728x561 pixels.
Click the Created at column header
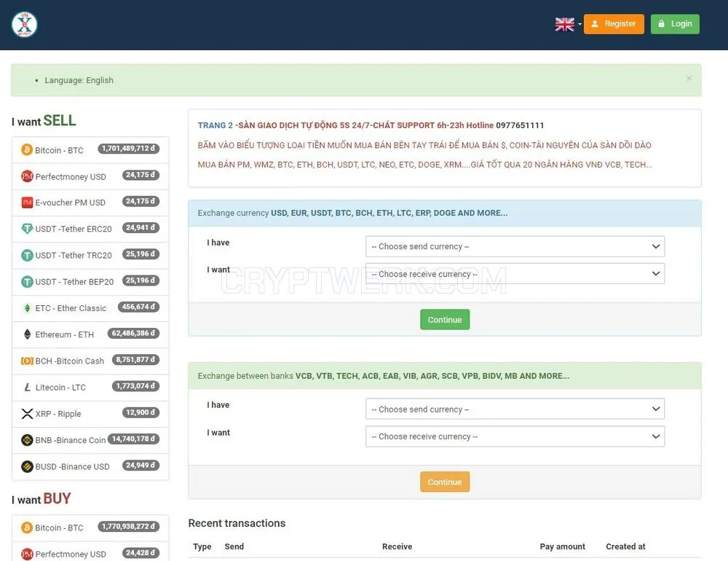625,546
